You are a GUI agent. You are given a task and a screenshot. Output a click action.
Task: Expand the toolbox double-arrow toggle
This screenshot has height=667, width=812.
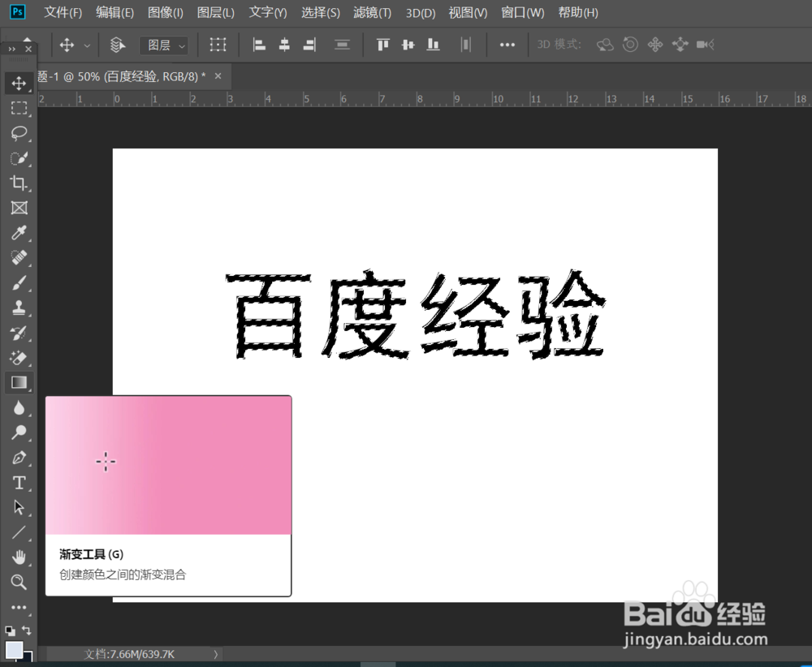coord(11,49)
